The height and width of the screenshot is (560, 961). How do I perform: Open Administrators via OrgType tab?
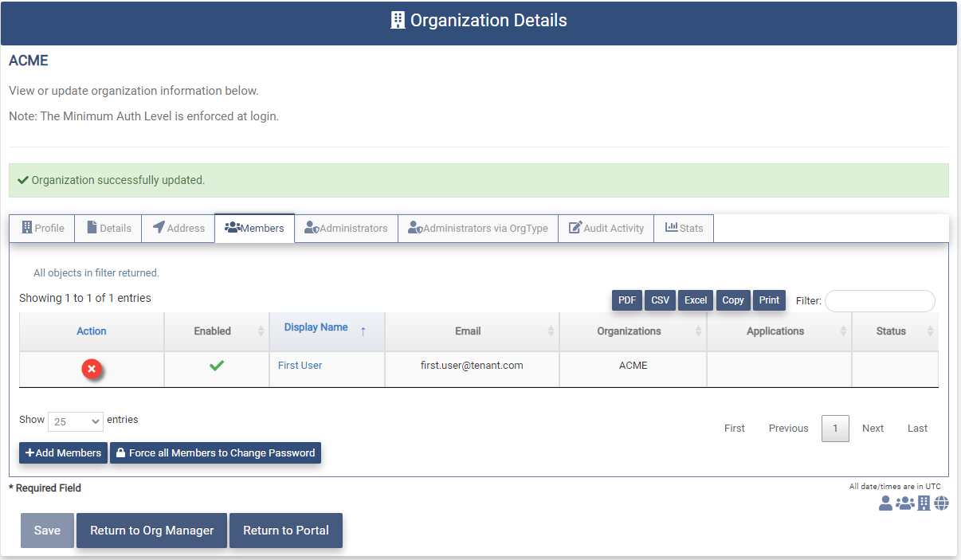(x=478, y=228)
